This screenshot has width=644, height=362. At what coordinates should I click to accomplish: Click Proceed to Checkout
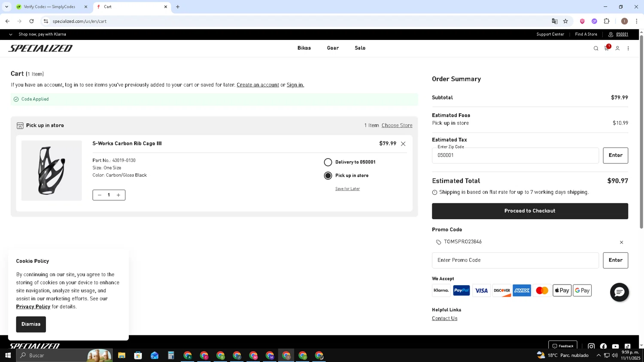tap(529, 211)
